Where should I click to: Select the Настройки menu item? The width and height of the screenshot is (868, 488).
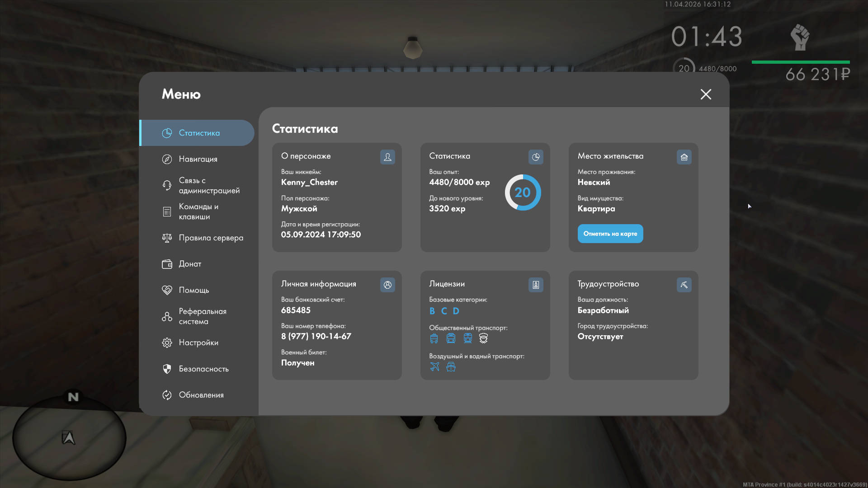coord(198,343)
